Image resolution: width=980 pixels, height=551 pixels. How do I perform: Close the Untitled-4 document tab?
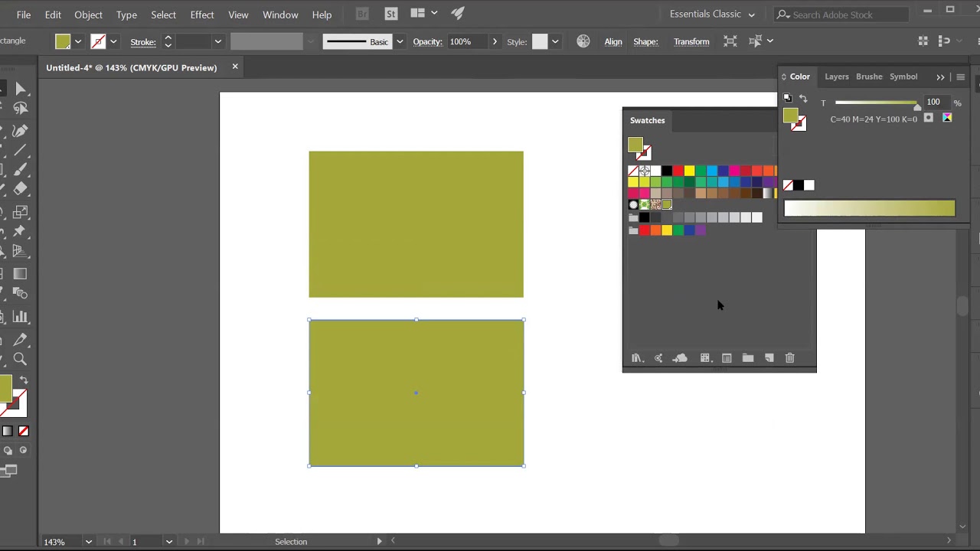(235, 67)
